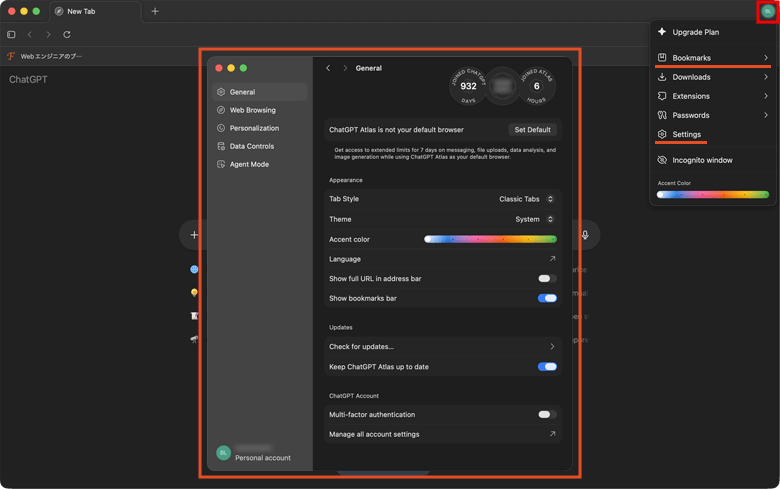Pick a color on the Accent color bar
The image size is (780, 489).
pos(490,239)
